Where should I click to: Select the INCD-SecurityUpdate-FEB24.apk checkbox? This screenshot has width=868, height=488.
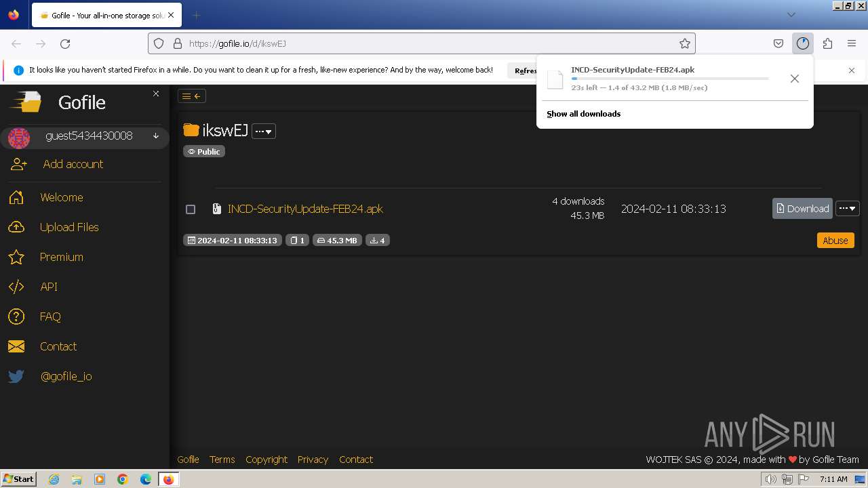click(x=191, y=209)
